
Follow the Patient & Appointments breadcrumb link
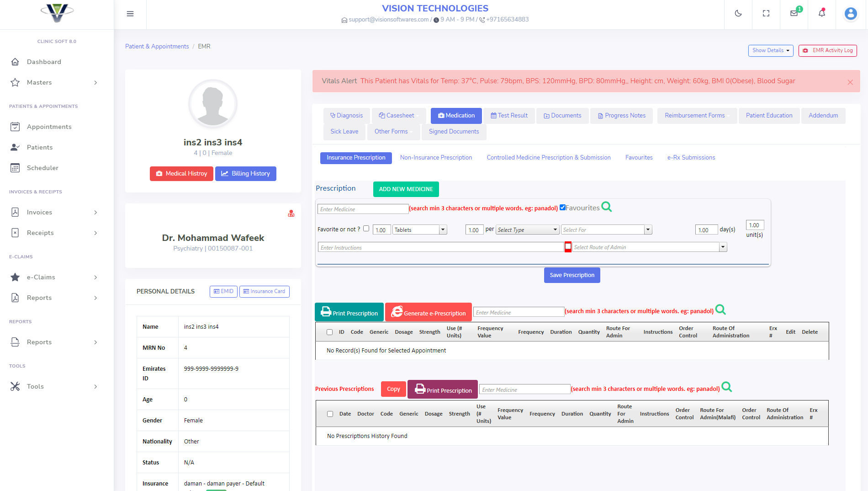click(x=157, y=46)
